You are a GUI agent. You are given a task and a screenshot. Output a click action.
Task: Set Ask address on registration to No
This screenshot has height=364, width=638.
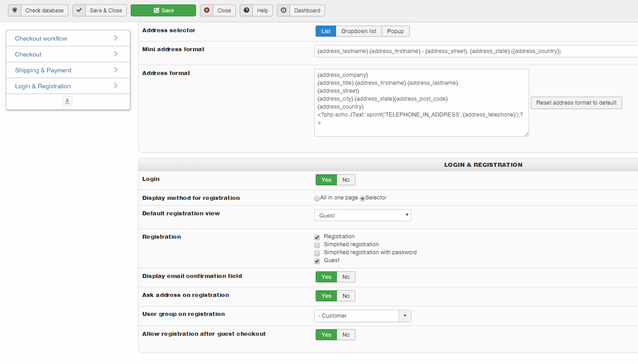click(x=346, y=296)
